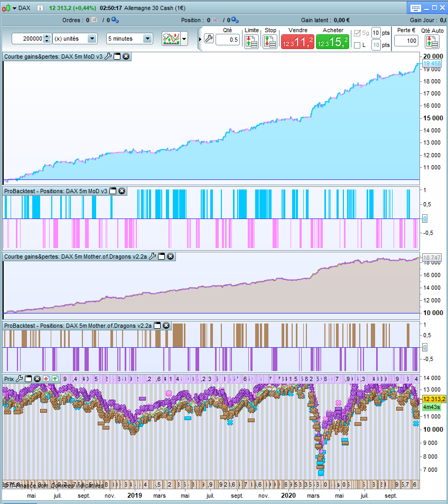The width and height of the screenshot is (448, 504).
Task: Maximize the ProBacktest Positions MoD v3 panel
Action: click(x=113, y=191)
